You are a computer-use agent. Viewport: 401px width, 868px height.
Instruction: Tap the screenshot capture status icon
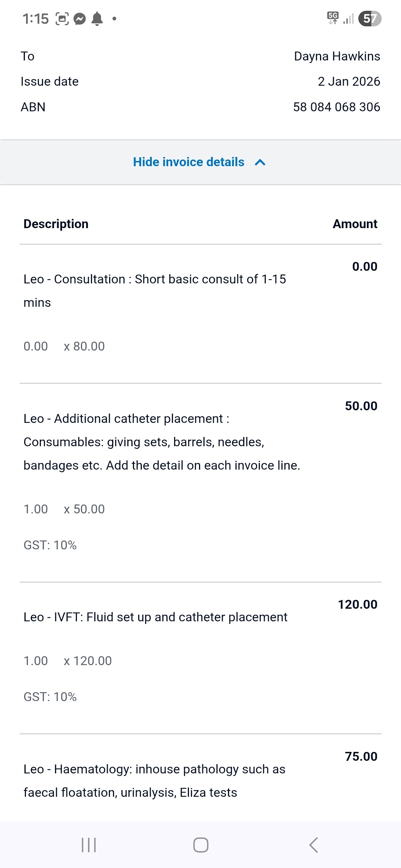[62, 19]
